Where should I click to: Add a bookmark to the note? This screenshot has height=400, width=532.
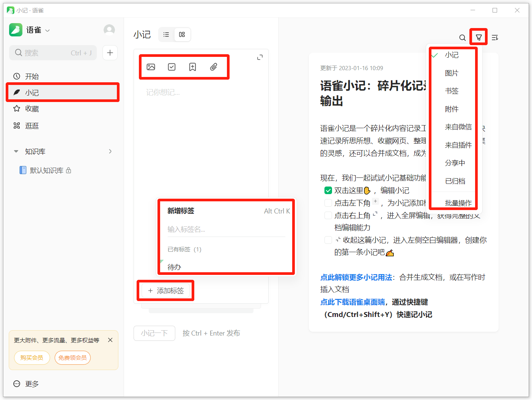point(193,67)
